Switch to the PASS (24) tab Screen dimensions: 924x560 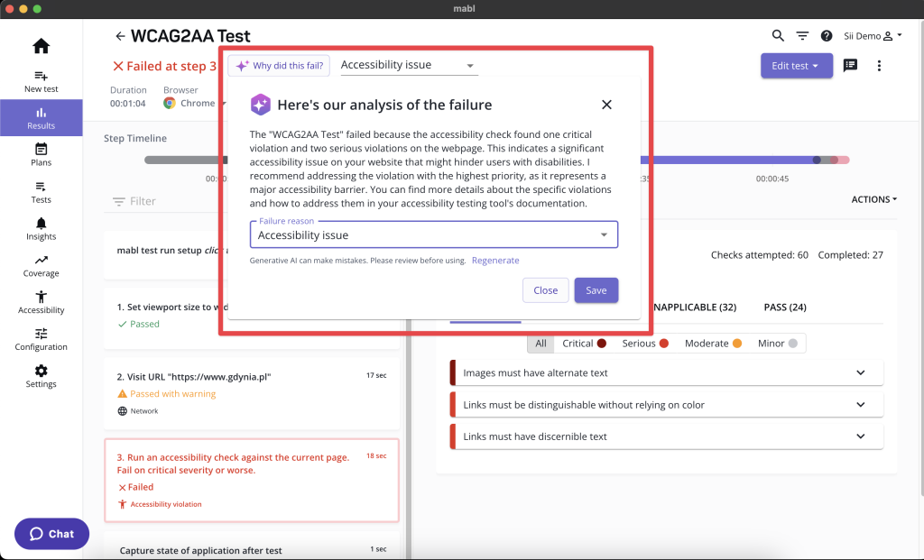785,307
